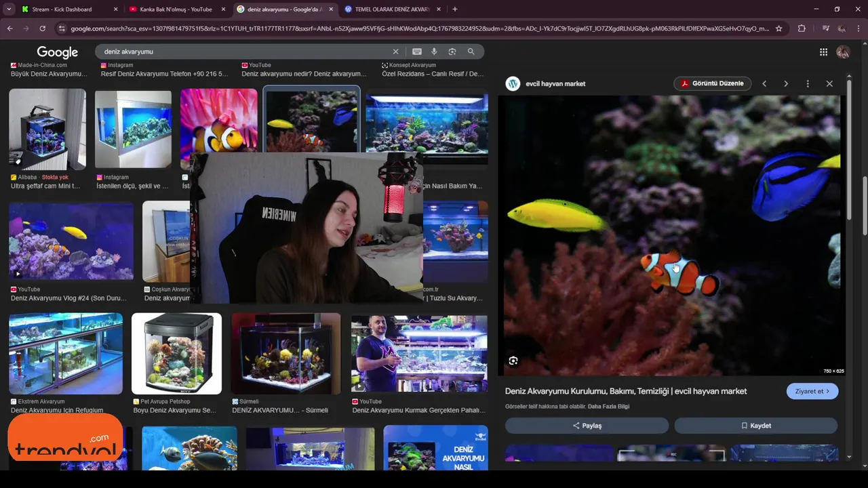Close the Kick Dashboard tab

pos(115,9)
